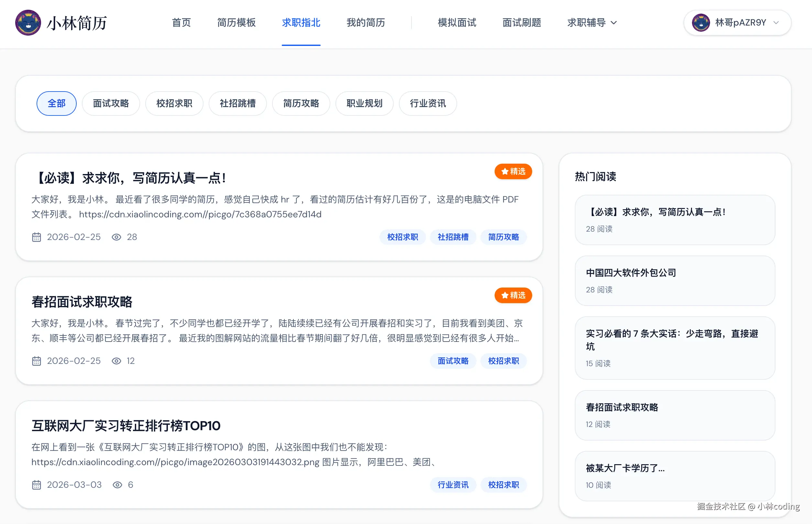This screenshot has width=812, height=524.
Task: Open article 互联网大厂实习转正排行榜TOP10
Action: (x=126, y=426)
